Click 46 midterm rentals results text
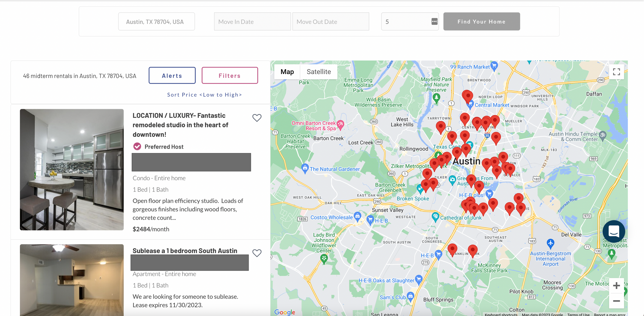Image resolution: width=644 pixels, height=316 pixels. point(80,76)
